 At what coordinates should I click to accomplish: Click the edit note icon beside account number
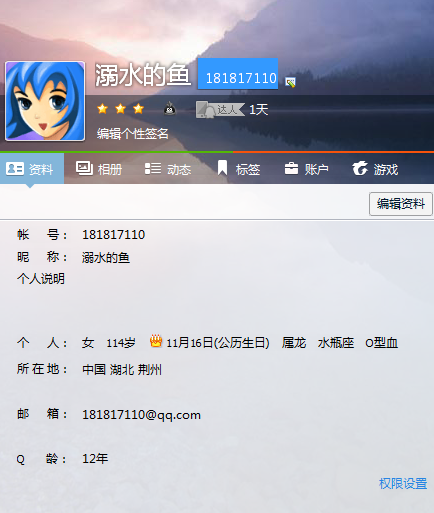click(x=290, y=82)
